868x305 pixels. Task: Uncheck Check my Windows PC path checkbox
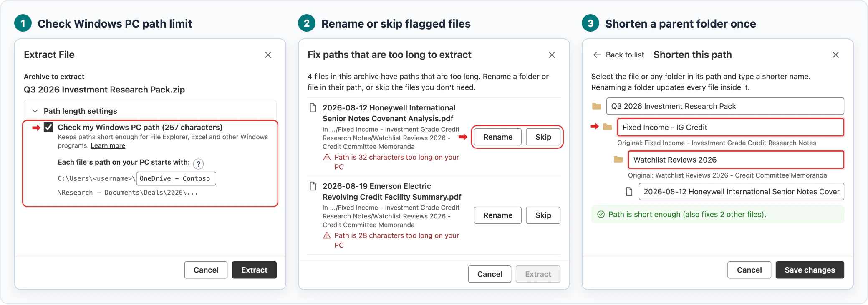pyautogui.click(x=48, y=127)
